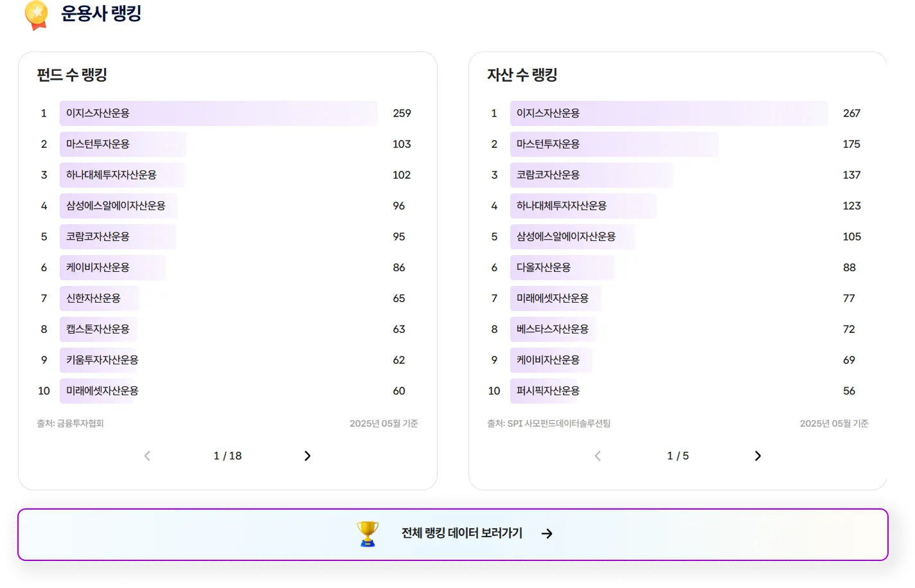Click 2025년 05월 기준 in 자산 수 랭킹
This screenshot has height=588, width=915.
pyautogui.click(x=834, y=423)
